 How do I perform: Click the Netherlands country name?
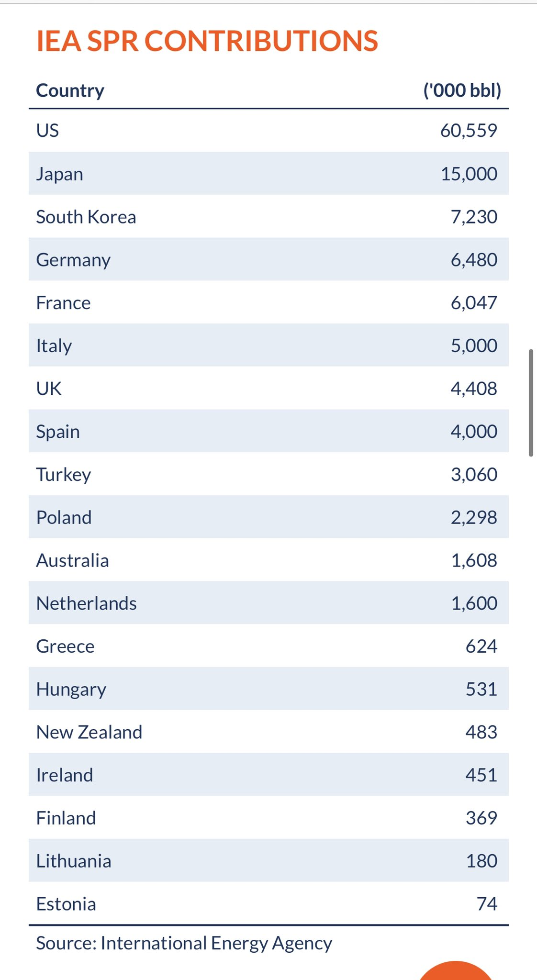87,603
